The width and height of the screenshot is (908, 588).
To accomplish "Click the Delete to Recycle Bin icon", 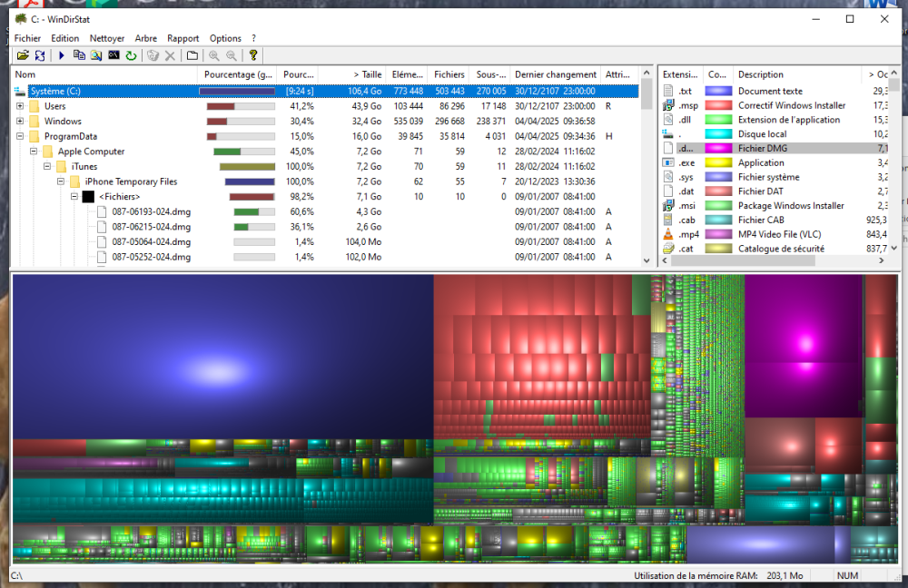I will pos(153,55).
